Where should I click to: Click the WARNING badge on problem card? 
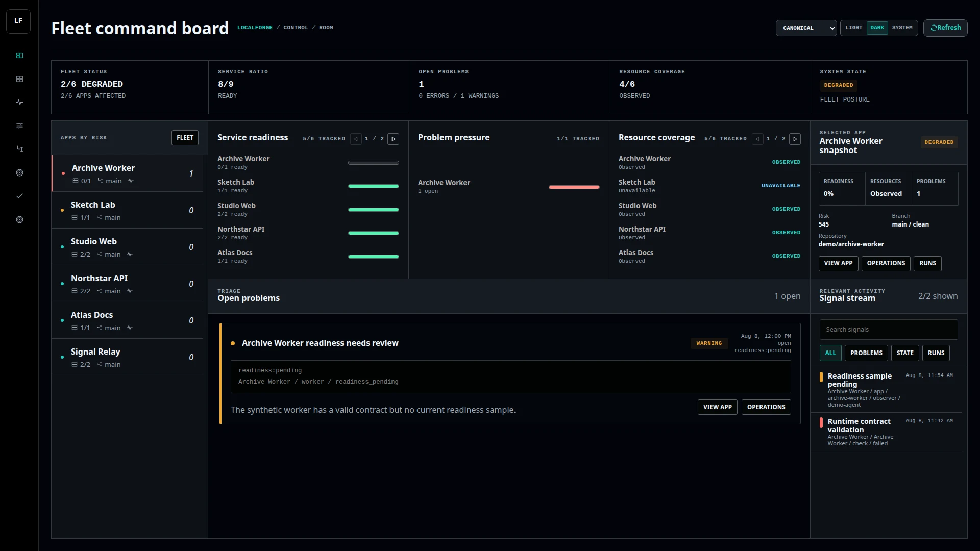click(709, 343)
